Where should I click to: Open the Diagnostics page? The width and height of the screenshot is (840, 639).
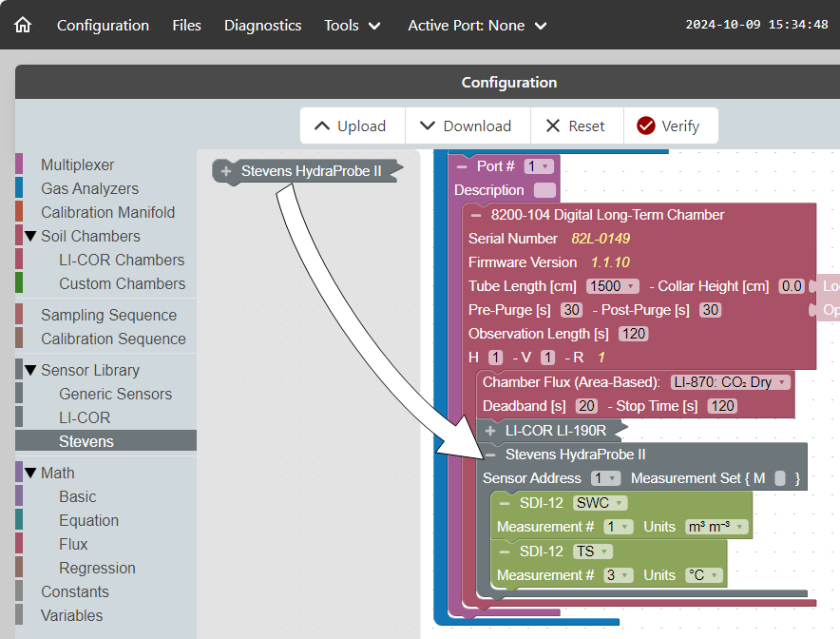[262, 25]
